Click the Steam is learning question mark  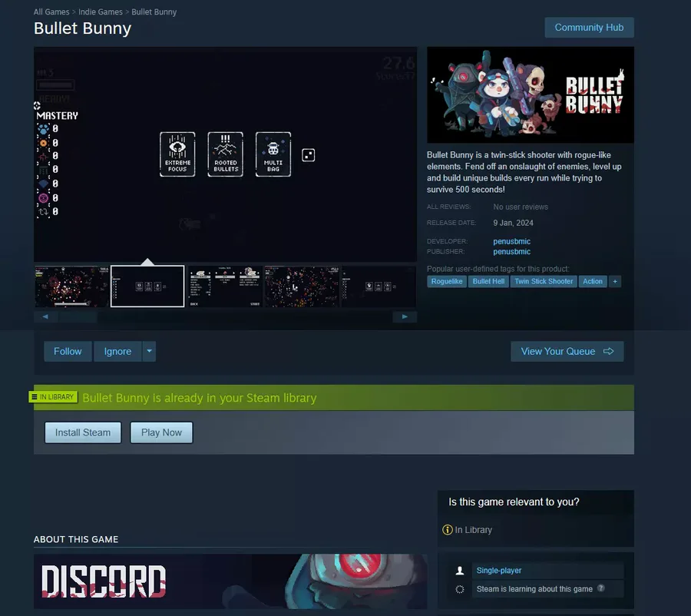click(600, 588)
